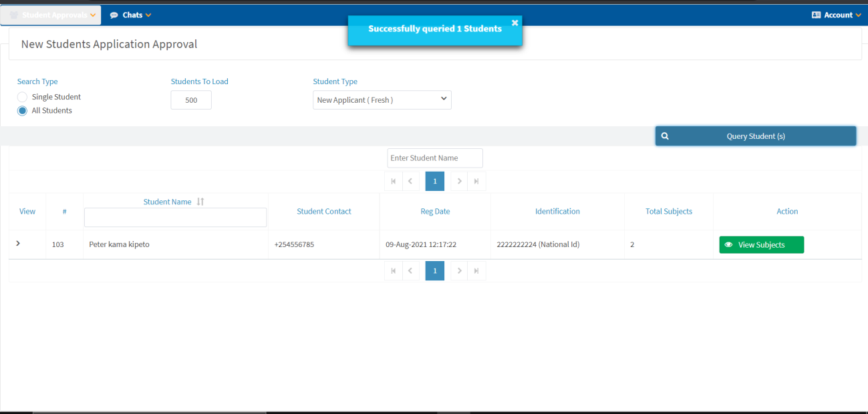The height and width of the screenshot is (414, 868).
Task: Go to last page in top pagination
Action: coord(476,181)
